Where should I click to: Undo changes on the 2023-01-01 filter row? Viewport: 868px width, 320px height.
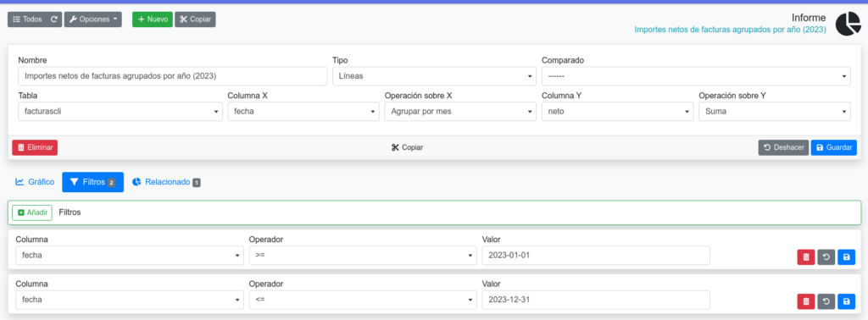pos(826,257)
